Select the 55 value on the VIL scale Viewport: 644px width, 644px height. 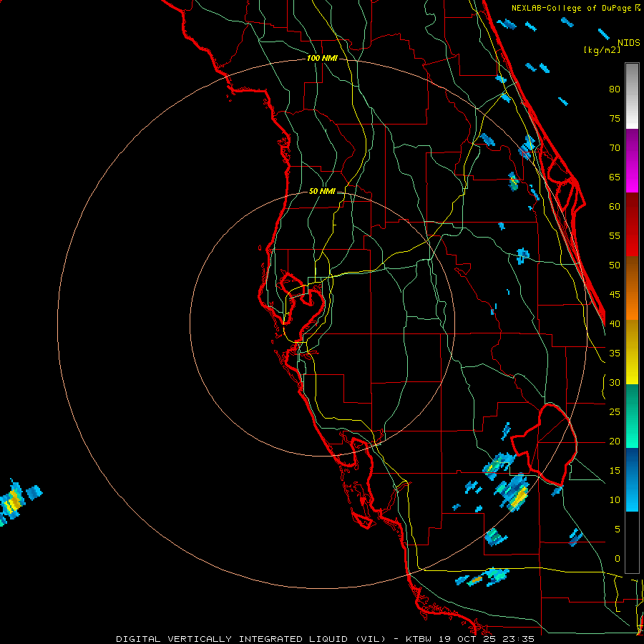tap(615, 235)
